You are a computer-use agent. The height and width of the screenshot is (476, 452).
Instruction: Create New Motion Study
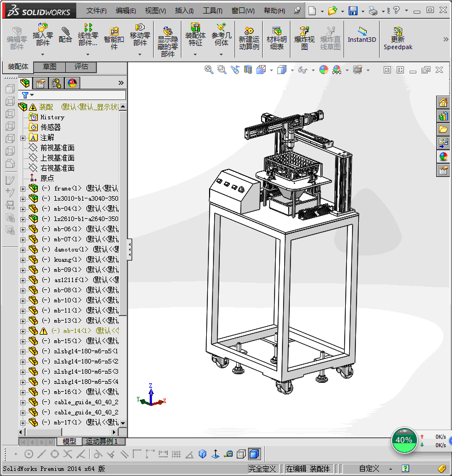click(249, 38)
